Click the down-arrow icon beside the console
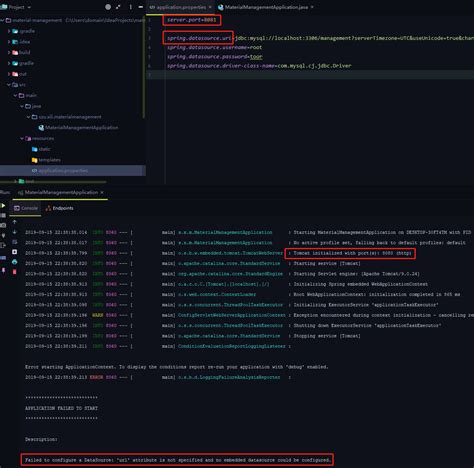 tap(14, 232)
